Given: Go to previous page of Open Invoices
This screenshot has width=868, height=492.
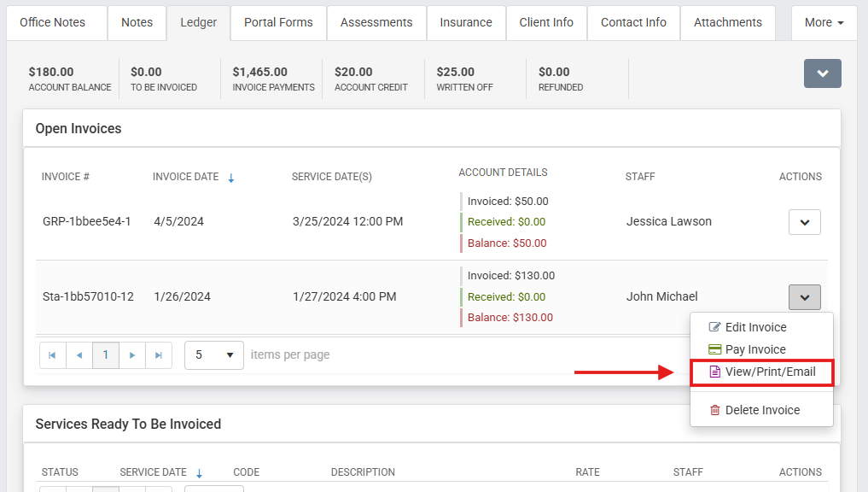Looking at the screenshot, I should tap(79, 355).
